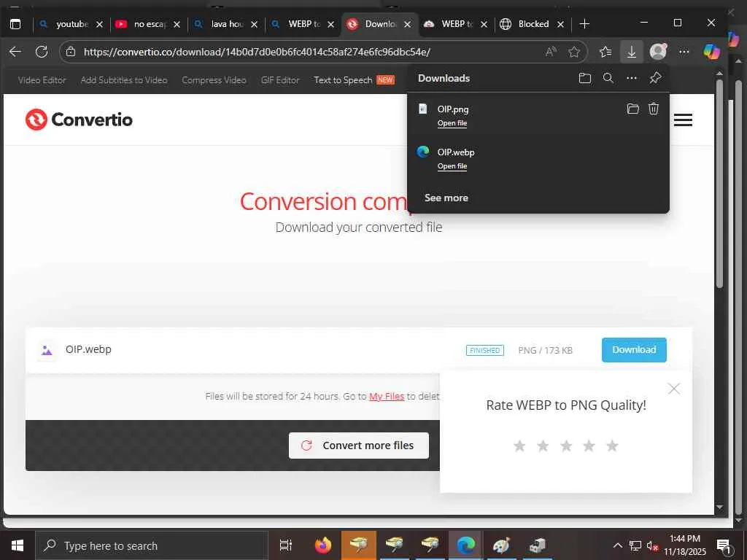The width and height of the screenshot is (747, 560).
Task: Open the browser profile avatar
Action: (658, 52)
